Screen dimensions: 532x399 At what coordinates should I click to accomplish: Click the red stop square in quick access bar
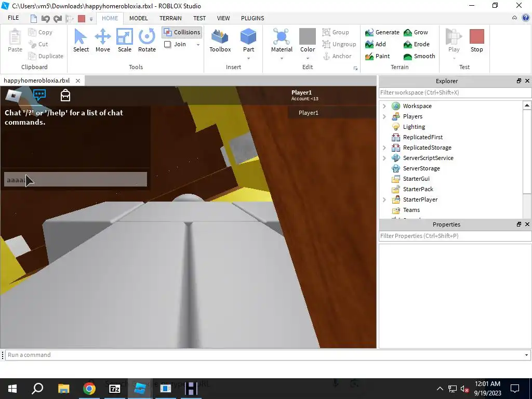pos(82,19)
